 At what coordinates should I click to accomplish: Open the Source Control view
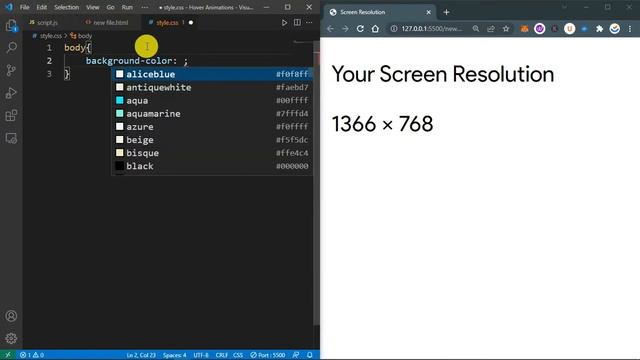(x=11, y=70)
